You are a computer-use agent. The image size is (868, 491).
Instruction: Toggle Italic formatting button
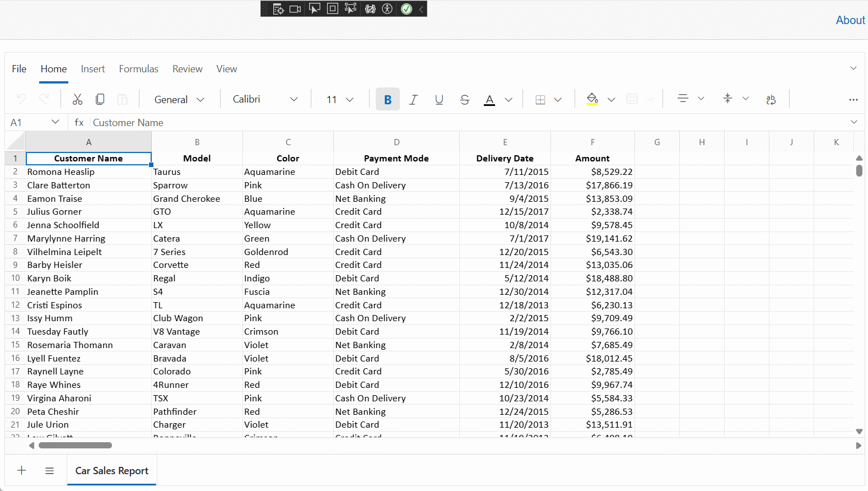point(413,99)
